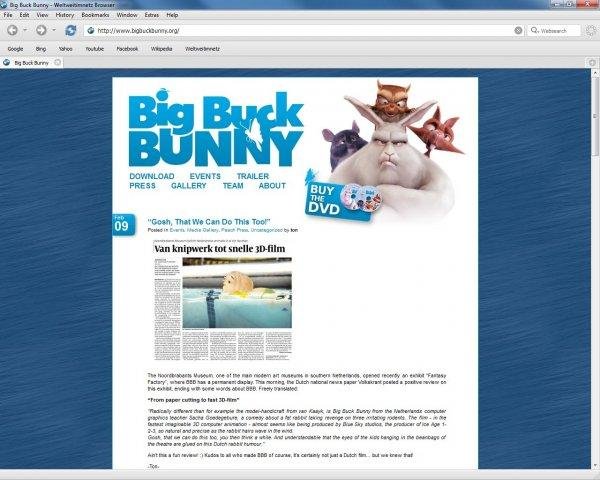Click the magnifier icon in Websearch box
Screen dimensions: 600x480
click(534, 30)
